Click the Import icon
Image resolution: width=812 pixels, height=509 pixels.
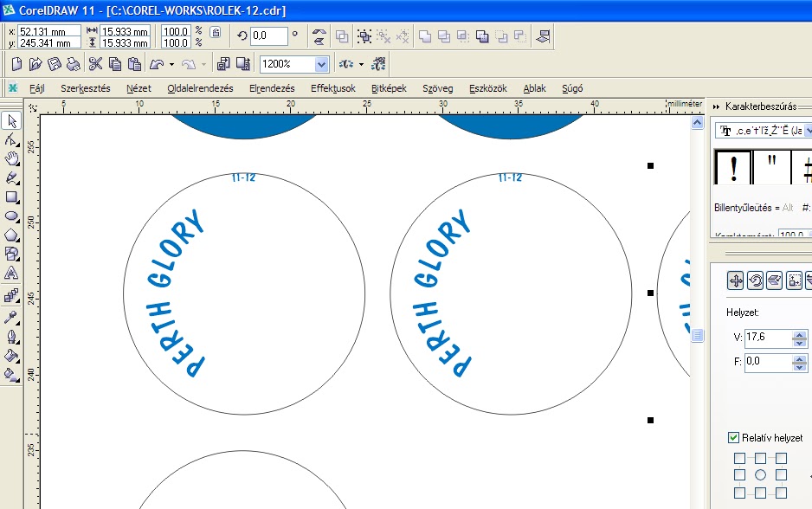(223, 64)
